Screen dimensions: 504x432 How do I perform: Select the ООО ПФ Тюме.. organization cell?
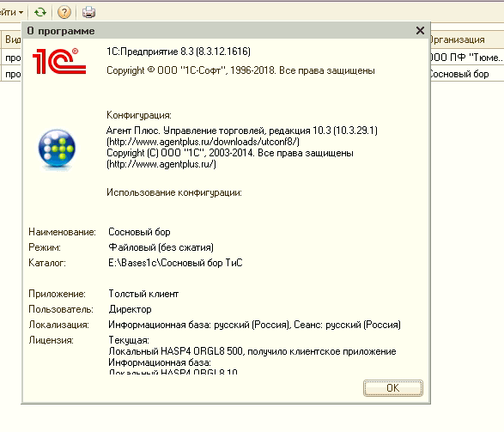coord(467,58)
